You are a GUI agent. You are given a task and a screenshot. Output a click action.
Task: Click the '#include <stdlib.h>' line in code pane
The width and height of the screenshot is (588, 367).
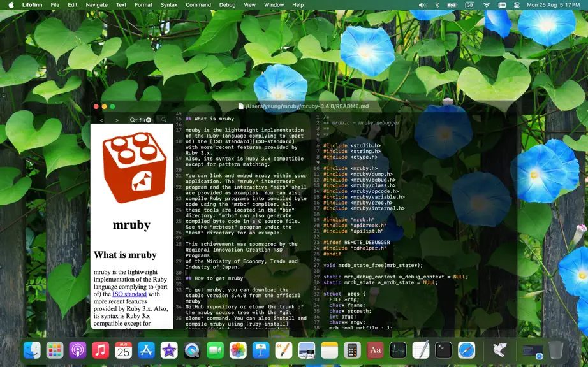tap(352, 146)
